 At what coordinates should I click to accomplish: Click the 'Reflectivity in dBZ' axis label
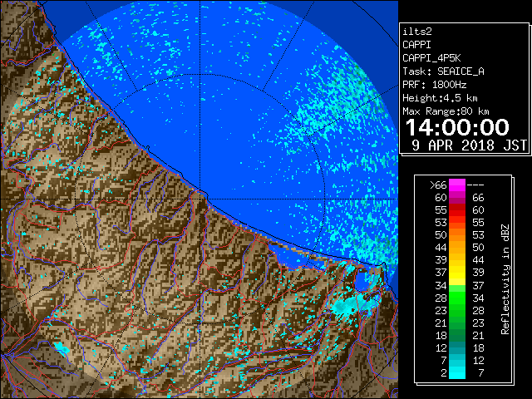(x=505, y=279)
